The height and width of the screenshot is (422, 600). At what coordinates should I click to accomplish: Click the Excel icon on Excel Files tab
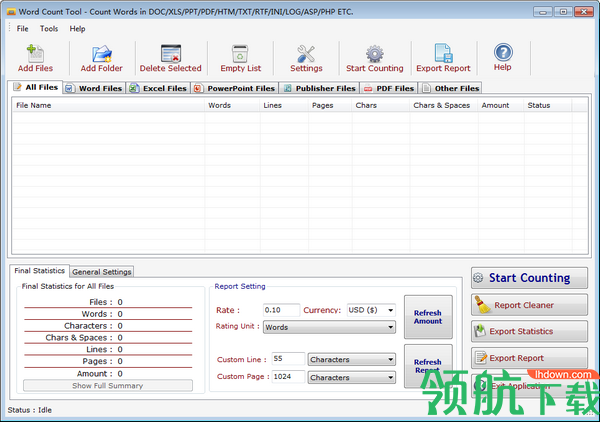click(x=133, y=89)
